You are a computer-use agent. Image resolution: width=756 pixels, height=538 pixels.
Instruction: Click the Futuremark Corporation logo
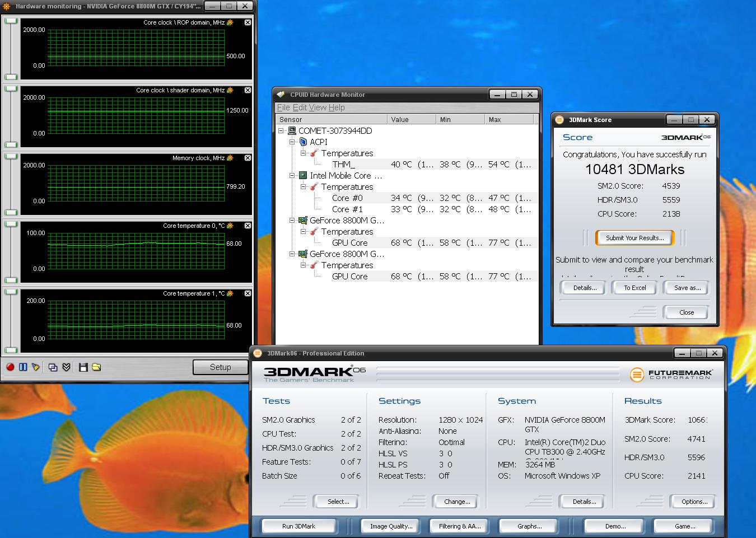coord(671,375)
